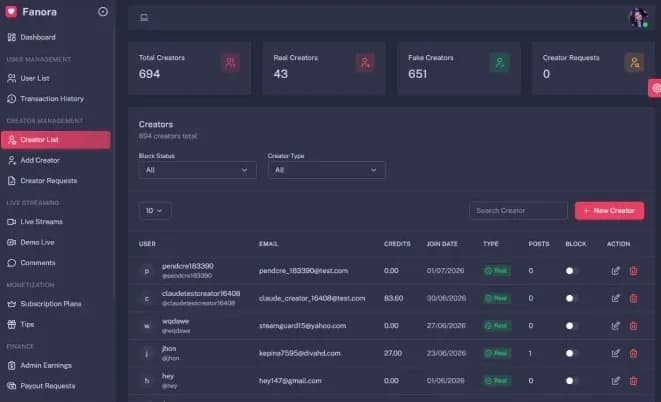Edit creator pendcre183390

[x=615, y=271]
